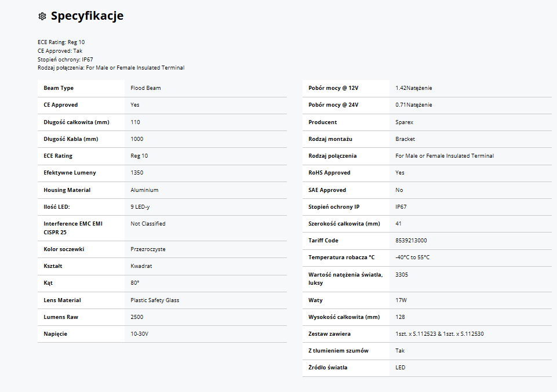
Task: Select the Pobór mocy @ 12V label
Action: point(333,88)
